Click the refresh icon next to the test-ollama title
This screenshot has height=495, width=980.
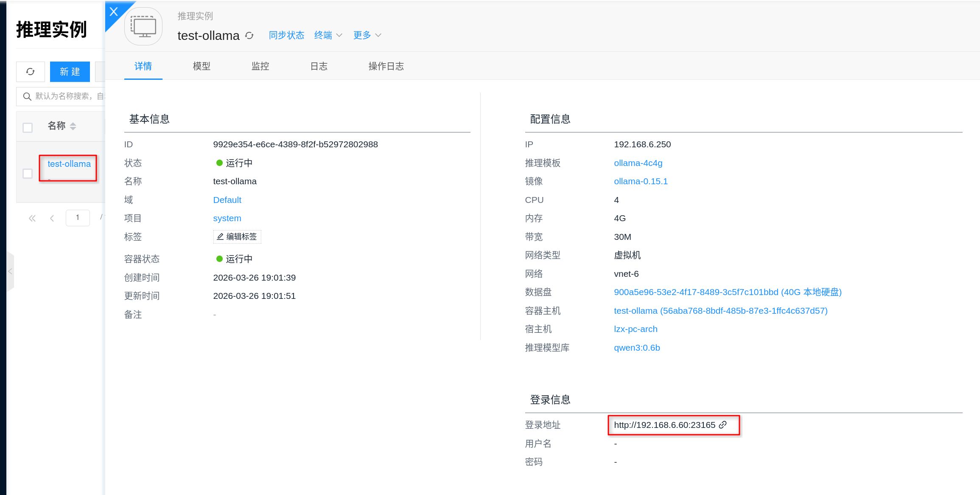249,36
